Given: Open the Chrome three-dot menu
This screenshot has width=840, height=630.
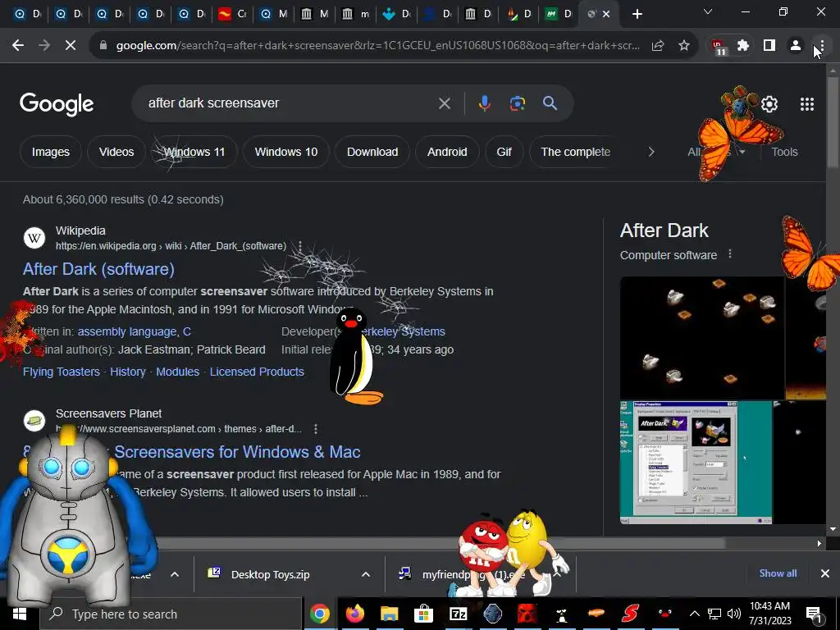Looking at the screenshot, I should pos(821,46).
